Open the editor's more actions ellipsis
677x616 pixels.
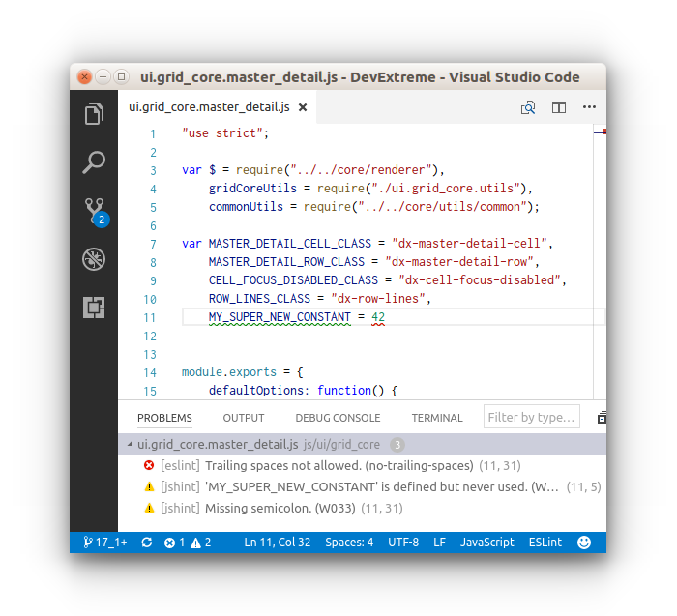point(589,107)
